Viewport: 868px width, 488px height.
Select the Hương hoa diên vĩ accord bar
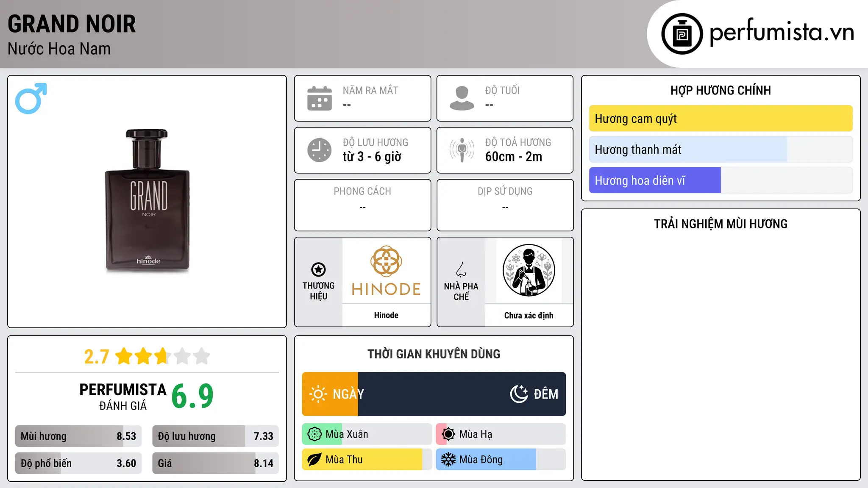click(x=721, y=180)
